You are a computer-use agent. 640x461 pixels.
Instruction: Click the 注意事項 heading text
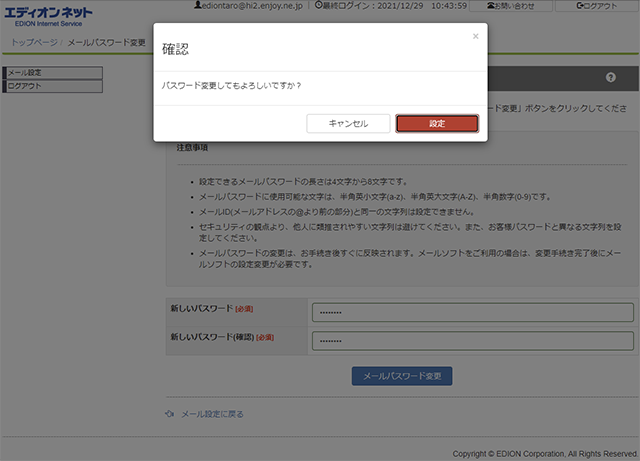(192, 147)
